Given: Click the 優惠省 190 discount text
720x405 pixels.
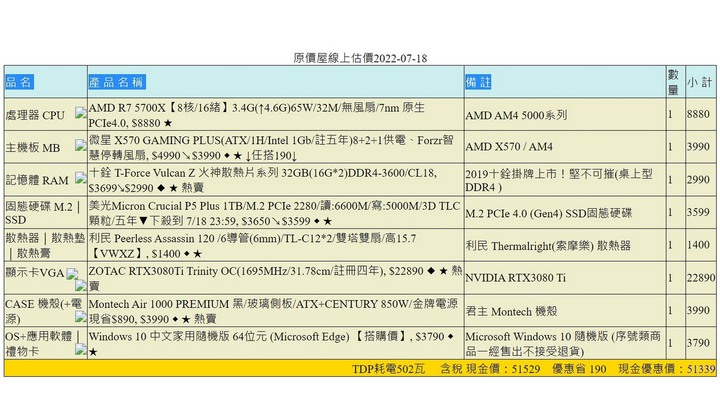Looking at the screenshot, I should pyautogui.click(x=579, y=369).
